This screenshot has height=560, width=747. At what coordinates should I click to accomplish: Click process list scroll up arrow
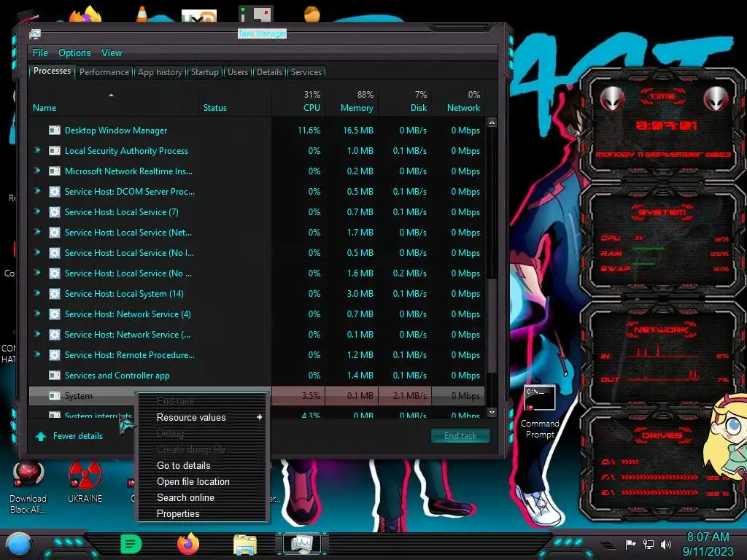tap(492, 122)
